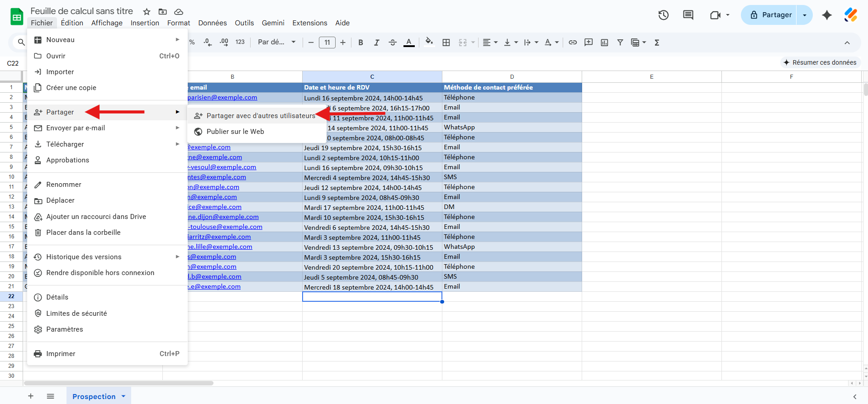Increase the font size with the plus button
Image resolution: width=868 pixels, height=404 pixels.
tap(343, 43)
